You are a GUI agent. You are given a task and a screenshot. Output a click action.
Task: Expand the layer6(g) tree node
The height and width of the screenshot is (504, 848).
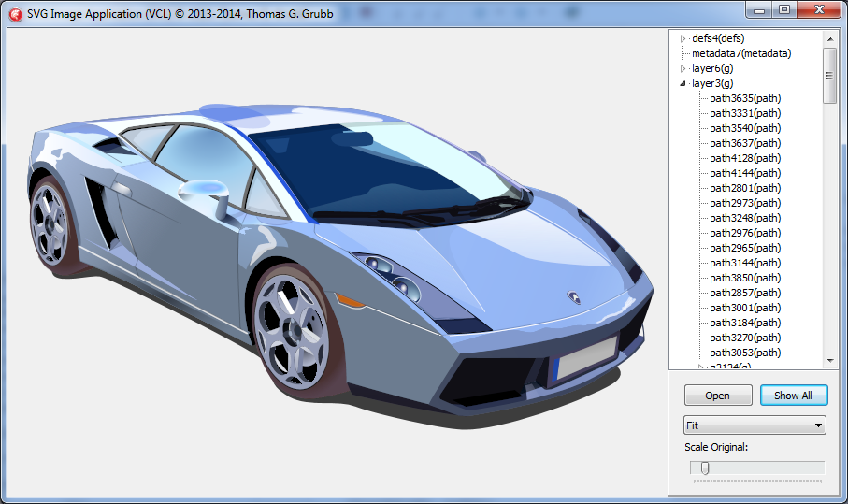(683, 68)
